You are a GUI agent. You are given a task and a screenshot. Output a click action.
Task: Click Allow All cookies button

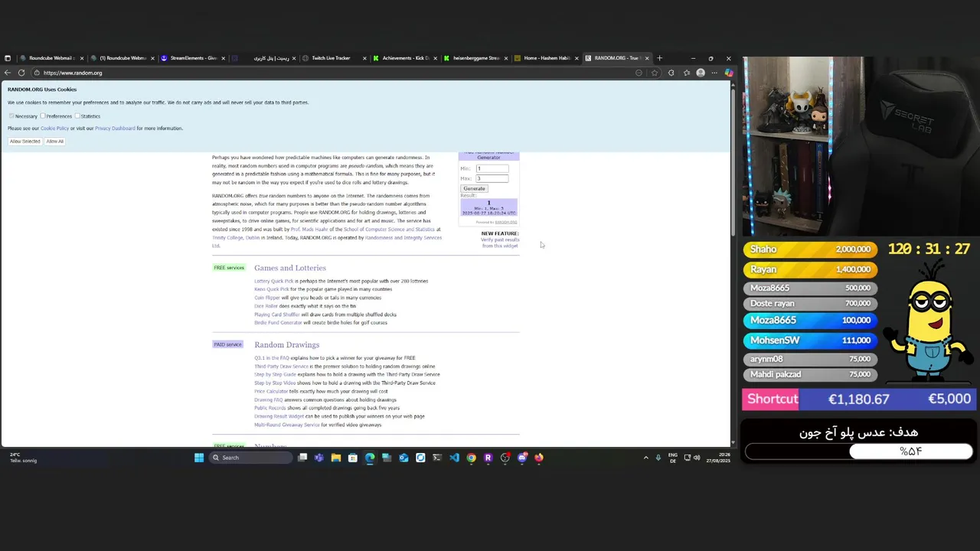pos(54,141)
